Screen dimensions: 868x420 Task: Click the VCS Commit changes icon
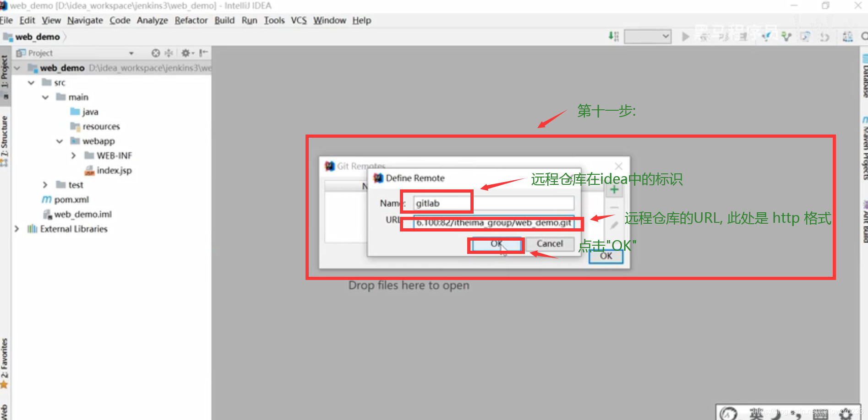pyautogui.click(x=786, y=37)
